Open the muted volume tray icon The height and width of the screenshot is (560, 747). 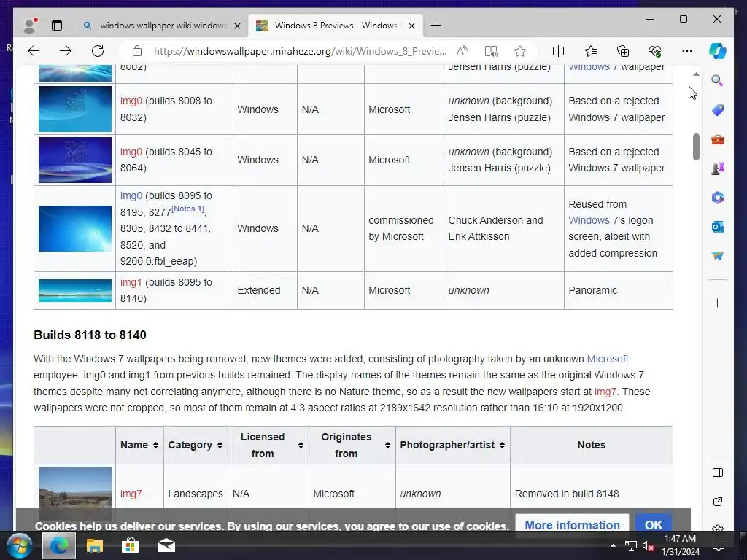click(x=648, y=545)
